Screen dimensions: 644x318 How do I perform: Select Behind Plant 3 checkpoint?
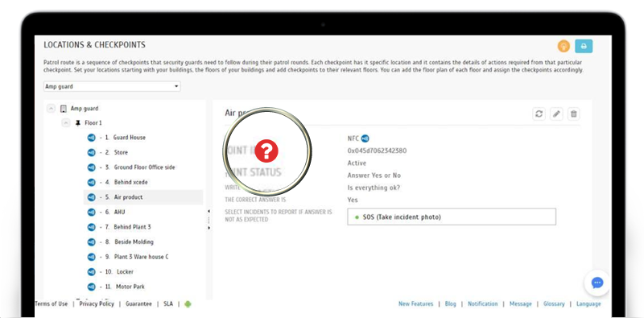132,227
